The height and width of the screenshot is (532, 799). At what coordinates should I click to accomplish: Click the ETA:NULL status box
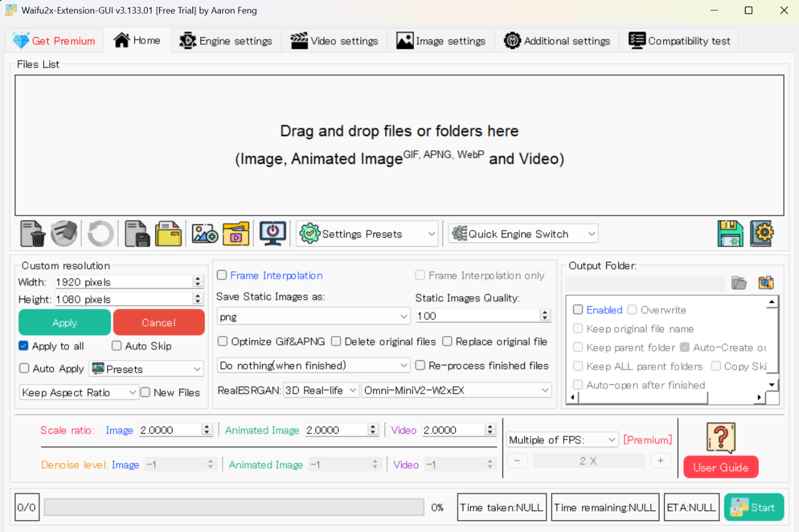(691, 507)
